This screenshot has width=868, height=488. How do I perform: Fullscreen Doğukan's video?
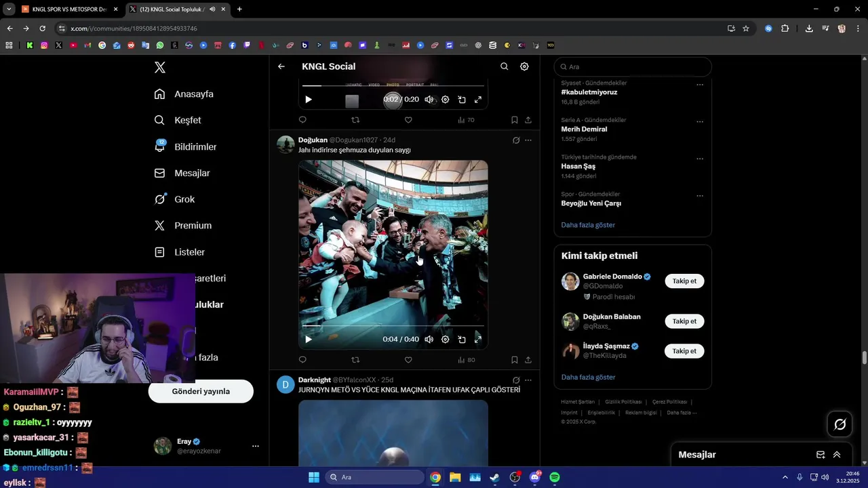[x=478, y=340]
